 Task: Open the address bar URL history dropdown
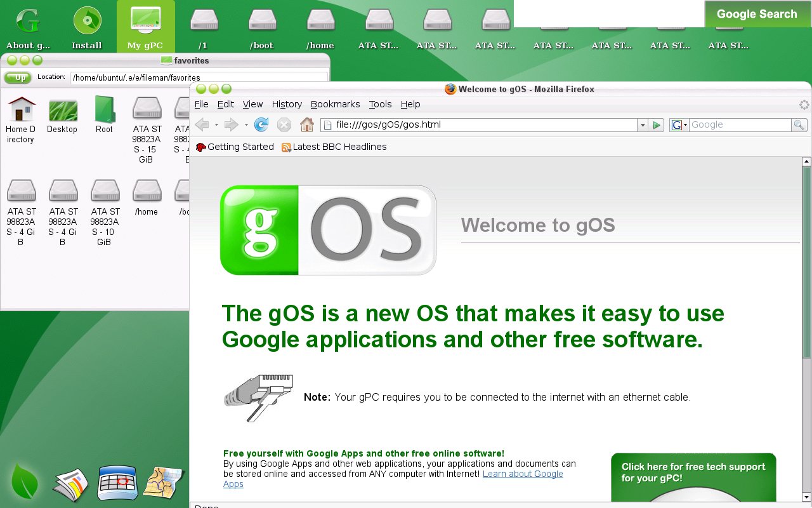[643, 125]
